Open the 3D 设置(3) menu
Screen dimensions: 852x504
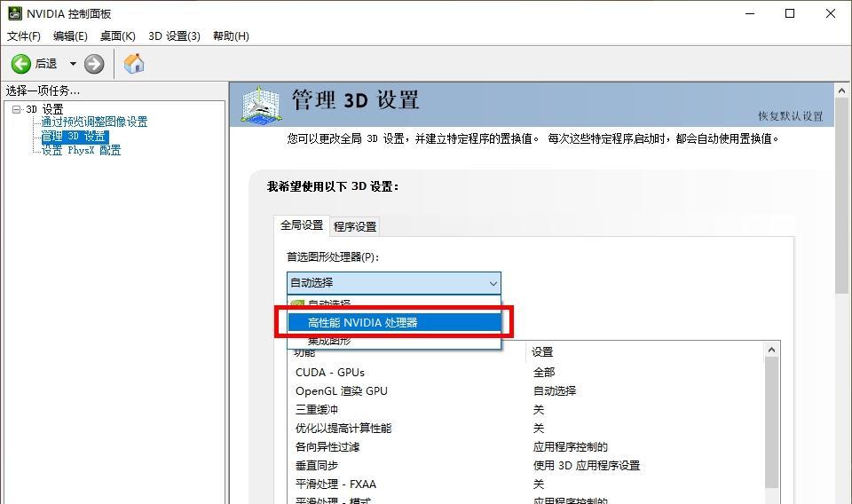point(175,35)
